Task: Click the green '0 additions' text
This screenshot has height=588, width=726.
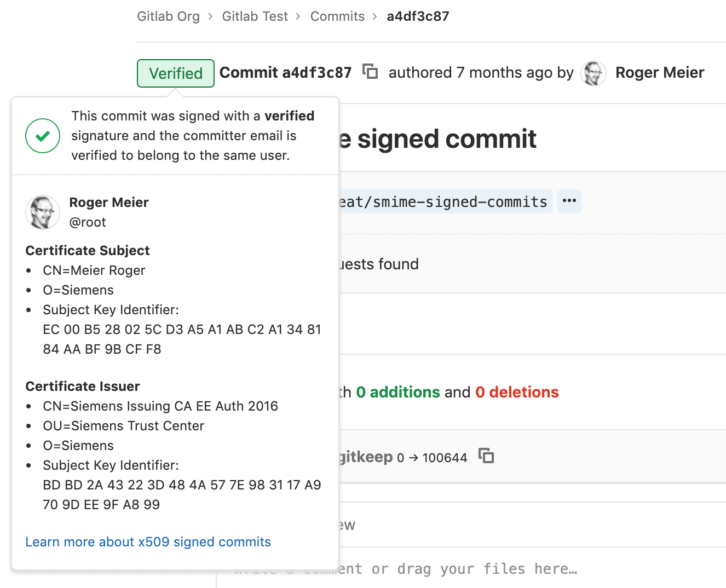Action: 398,392
